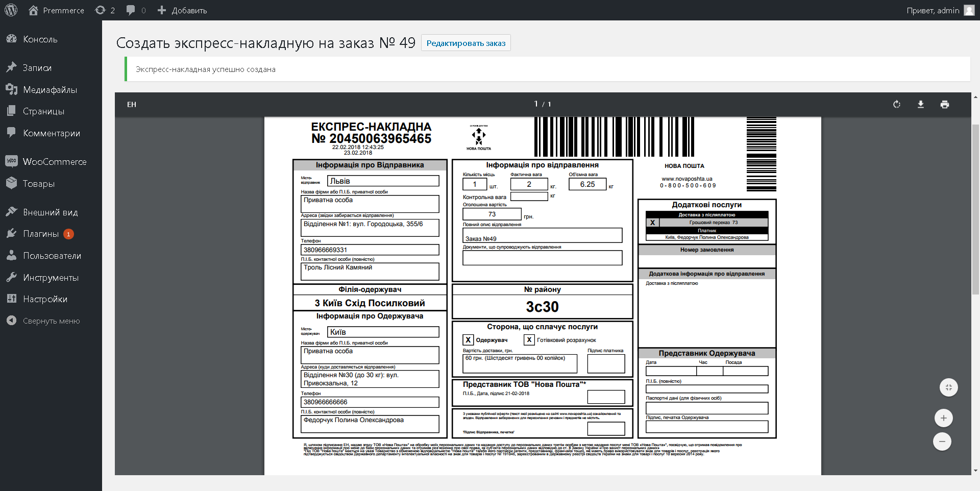This screenshot has width=980, height=491.
Task: Rotate the PDF document clockwise
Action: tap(897, 104)
